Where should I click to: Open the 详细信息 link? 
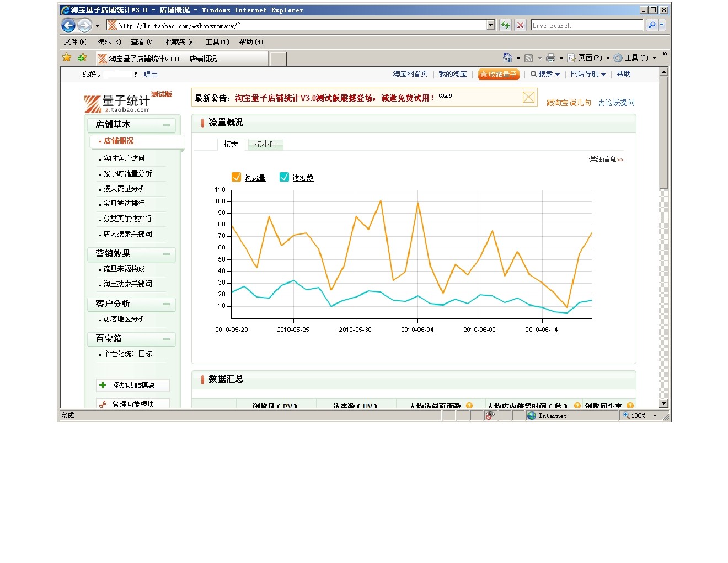pos(606,160)
